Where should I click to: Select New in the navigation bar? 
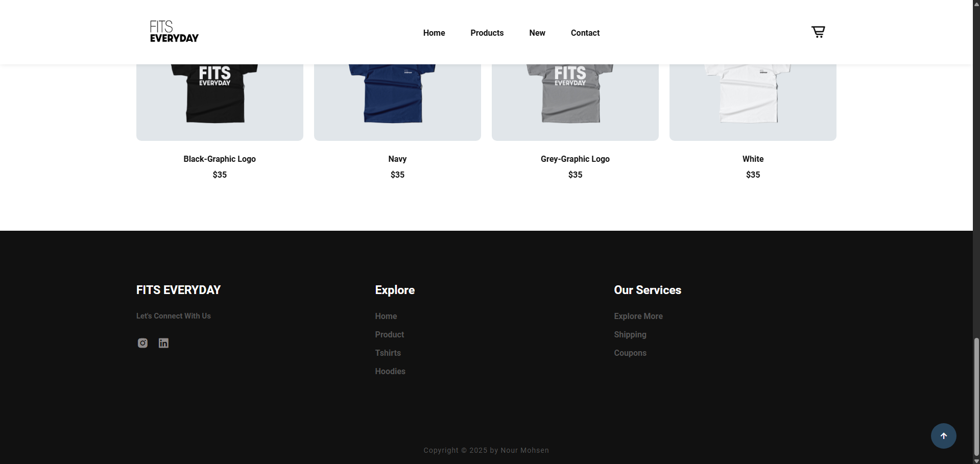click(x=537, y=33)
